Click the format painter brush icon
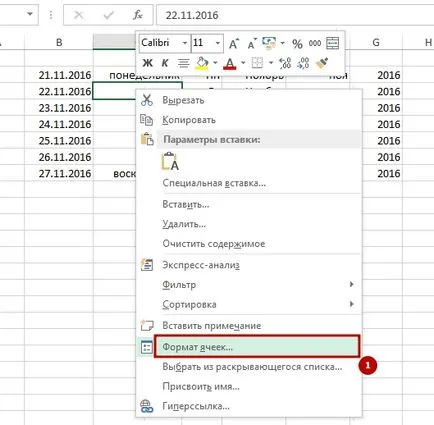This screenshot has height=425, width=434. point(322,63)
